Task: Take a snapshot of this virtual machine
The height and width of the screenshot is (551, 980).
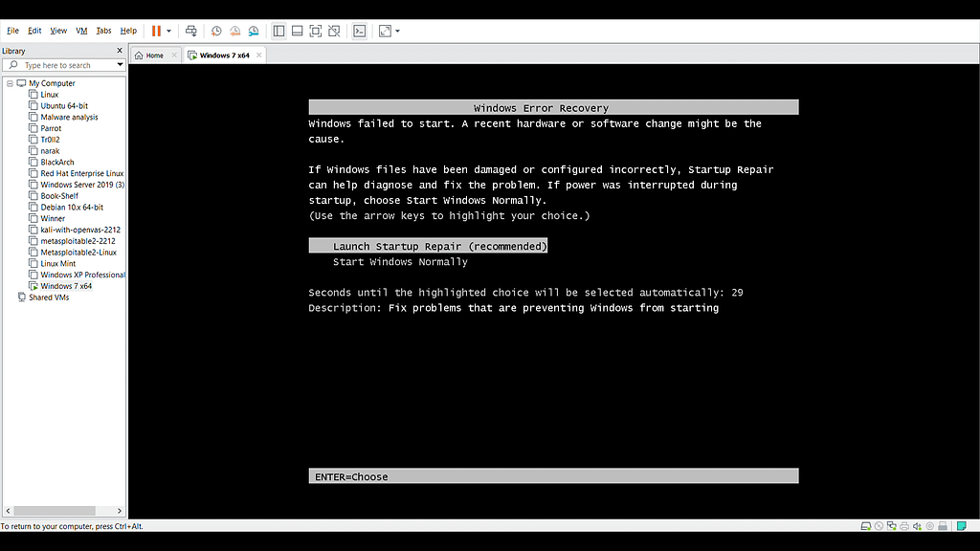Action: (216, 31)
